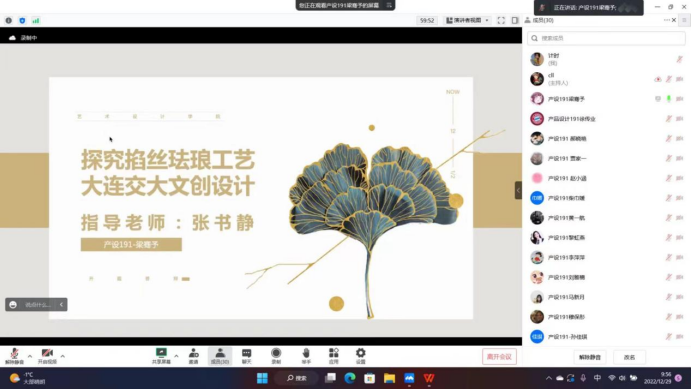Expand audio options arrow beside microphone
This screenshot has width=692, height=389.
coord(30,356)
